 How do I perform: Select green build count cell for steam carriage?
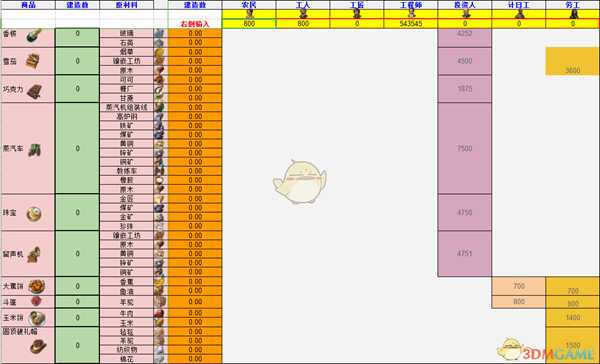pyautogui.click(x=77, y=148)
